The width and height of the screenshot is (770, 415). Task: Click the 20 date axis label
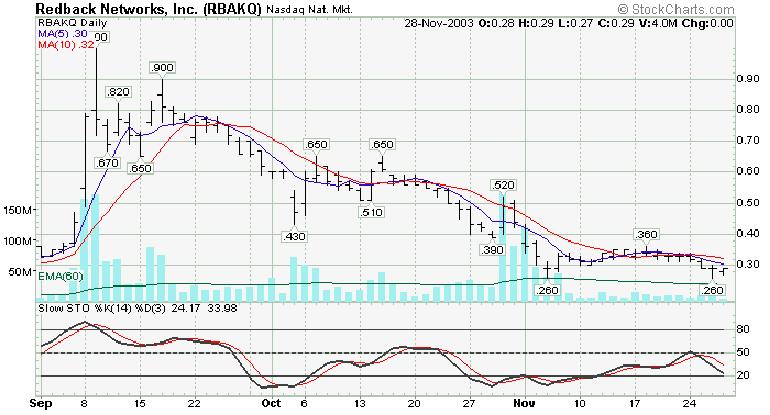point(415,403)
